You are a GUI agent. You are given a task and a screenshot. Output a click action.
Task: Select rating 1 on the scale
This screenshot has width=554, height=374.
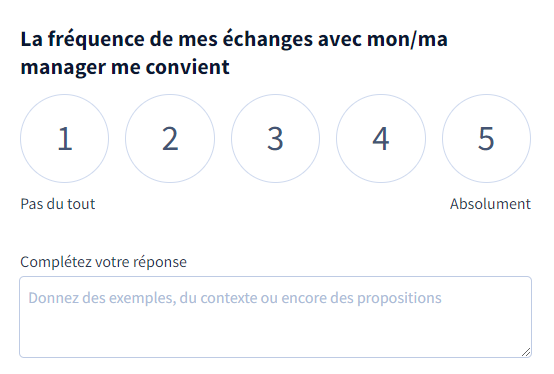click(x=64, y=138)
